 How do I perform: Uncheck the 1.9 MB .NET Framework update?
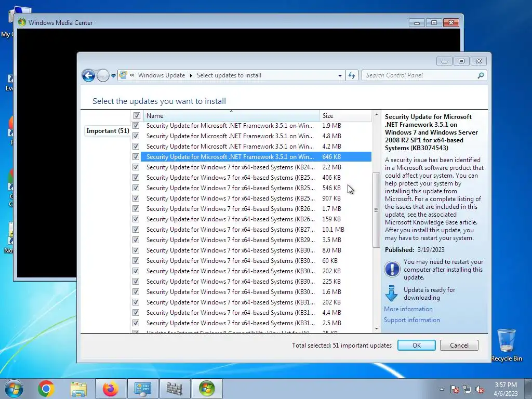click(x=136, y=126)
